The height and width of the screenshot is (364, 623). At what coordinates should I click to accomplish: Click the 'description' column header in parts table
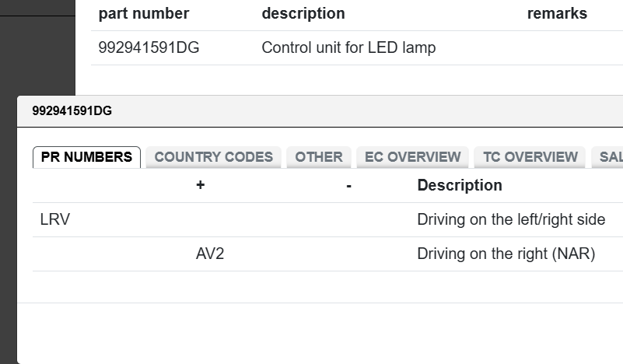303,13
